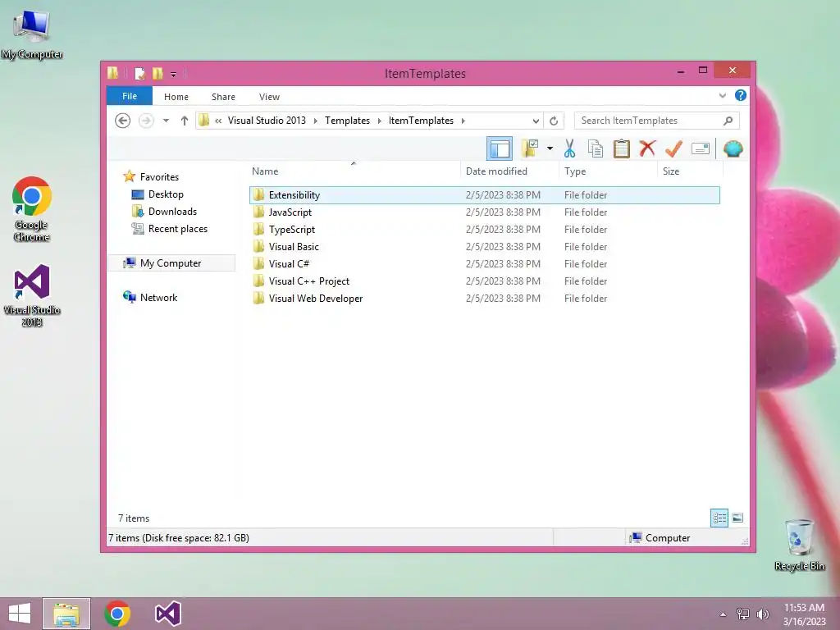Open Desktop in Favorites

click(x=166, y=194)
